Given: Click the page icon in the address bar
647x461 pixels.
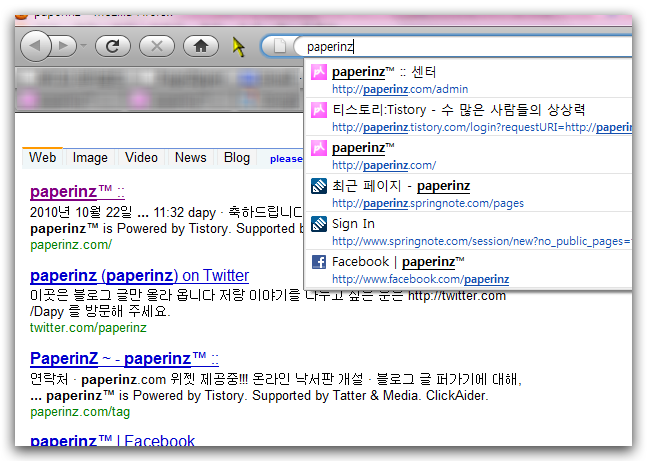Looking at the screenshot, I should tap(280, 46).
